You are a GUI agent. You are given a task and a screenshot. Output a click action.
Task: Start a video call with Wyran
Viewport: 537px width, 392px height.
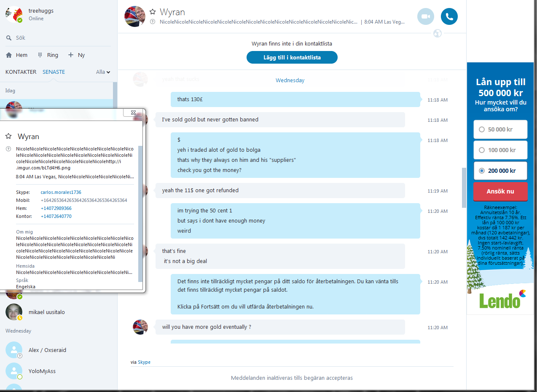(x=426, y=16)
